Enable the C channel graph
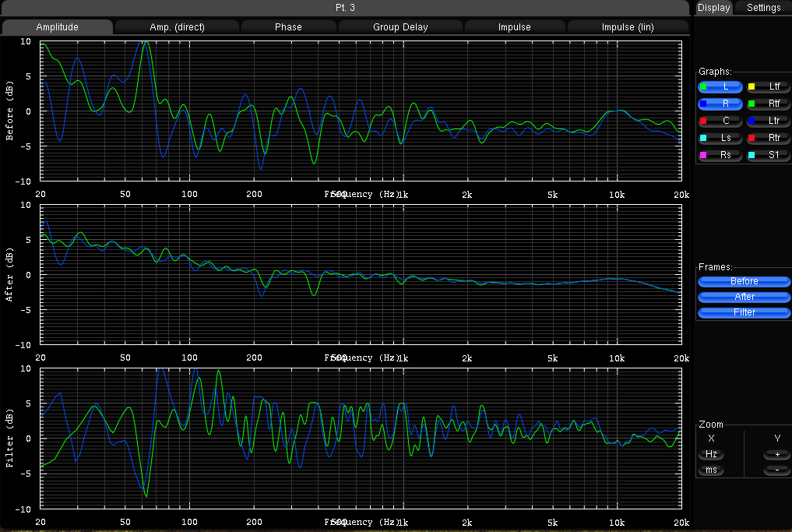 720,121
